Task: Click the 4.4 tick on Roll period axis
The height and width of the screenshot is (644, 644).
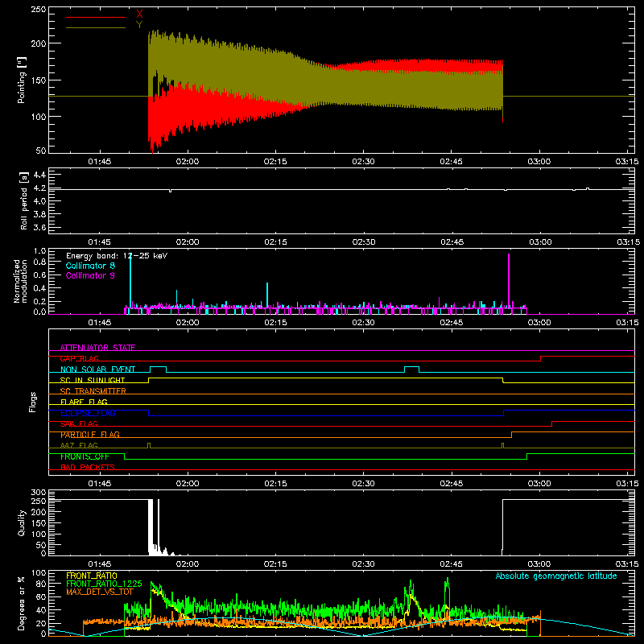Action: [39, 175]
